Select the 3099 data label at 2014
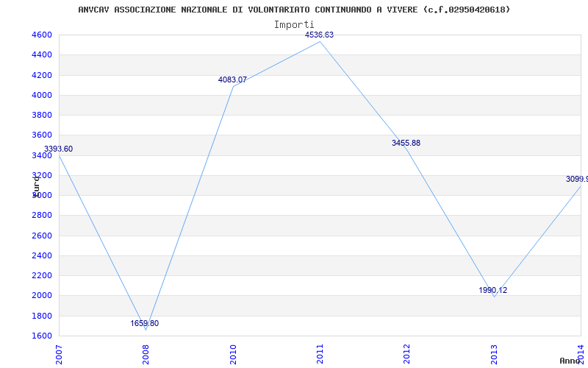 point(577,179)
